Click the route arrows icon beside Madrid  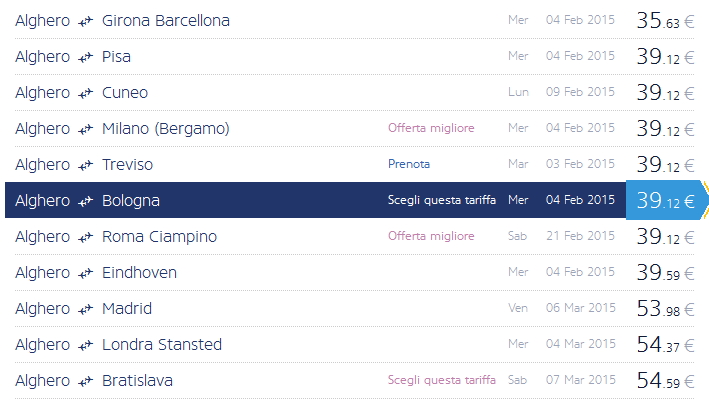coord(86,309)
